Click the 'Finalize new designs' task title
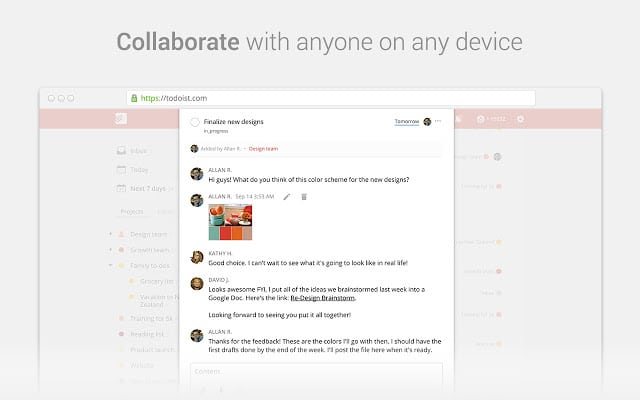The image size is (640, 400). (x=233, y=122)
